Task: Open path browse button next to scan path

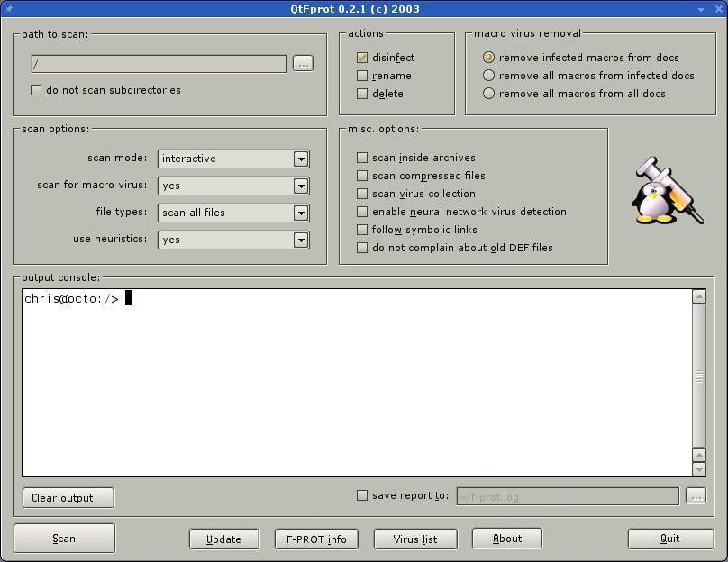Action: (x=303, y=64)
